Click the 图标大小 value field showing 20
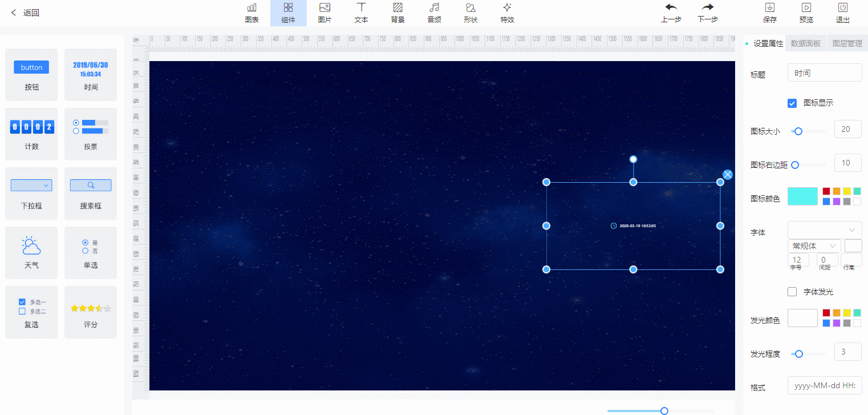 click(848, 129)
